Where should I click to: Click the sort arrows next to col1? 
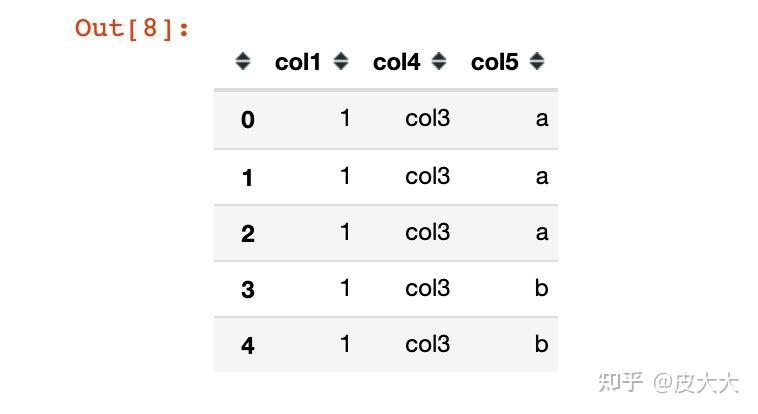(341, 61)
